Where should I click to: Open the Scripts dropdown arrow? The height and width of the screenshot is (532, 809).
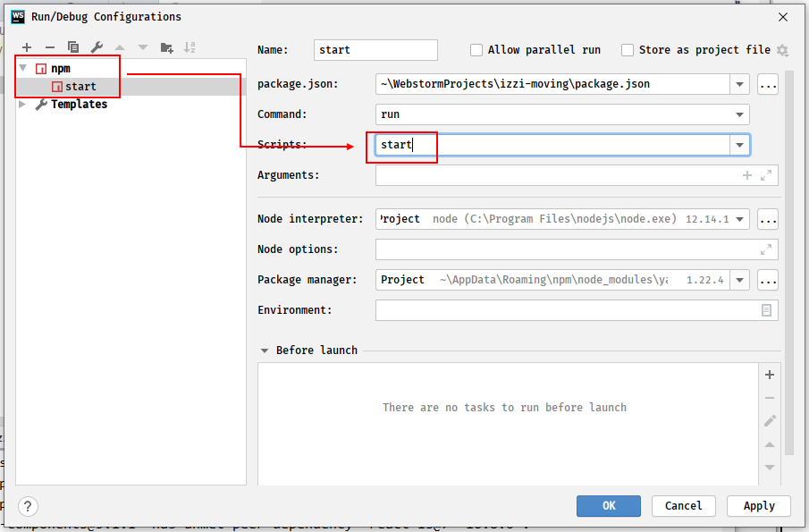(740, 145)
